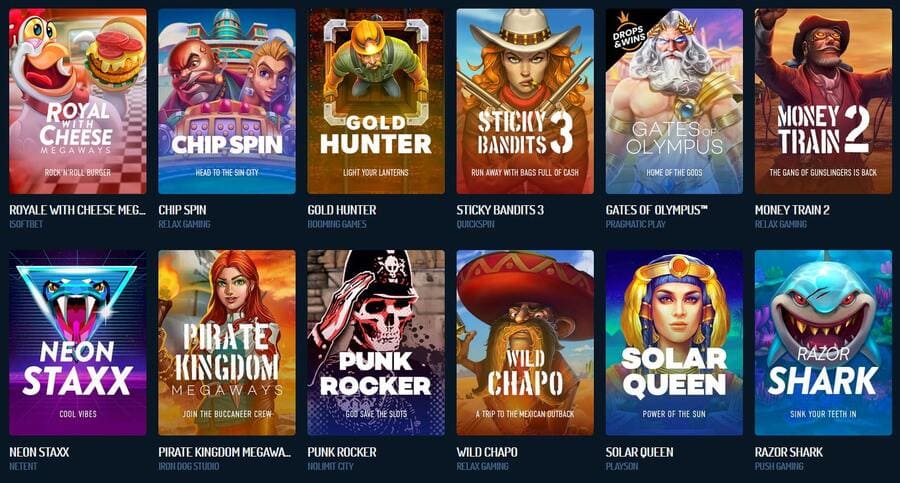Click the RAZOR SHARK title text
The width and height of the screenshot is (900, 483).
tap(789, 452)
